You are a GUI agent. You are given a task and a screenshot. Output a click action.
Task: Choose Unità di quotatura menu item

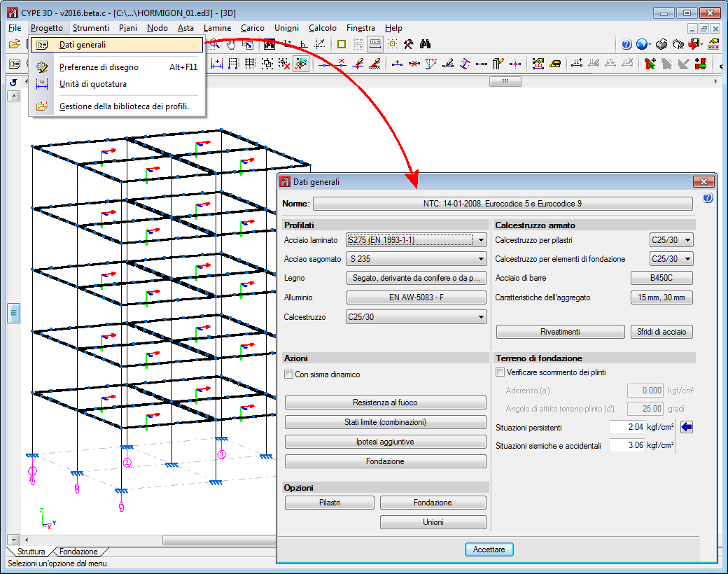(x=117, y=84)
